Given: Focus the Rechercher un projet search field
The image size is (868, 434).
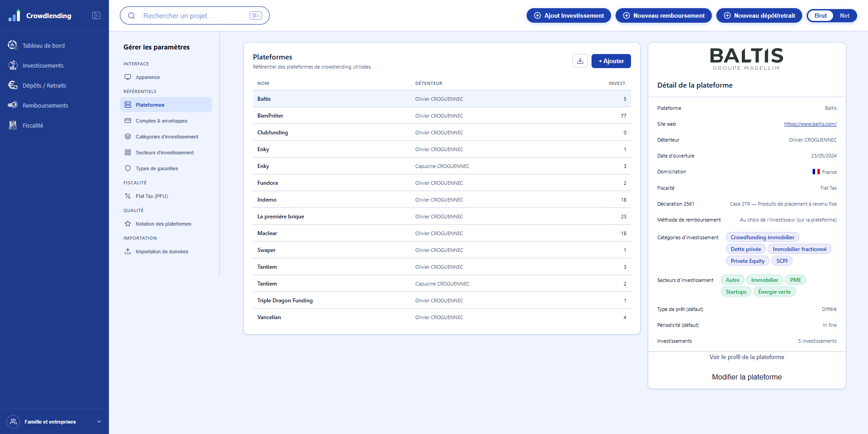Looking at the screenshot, I should pos(195,15).
